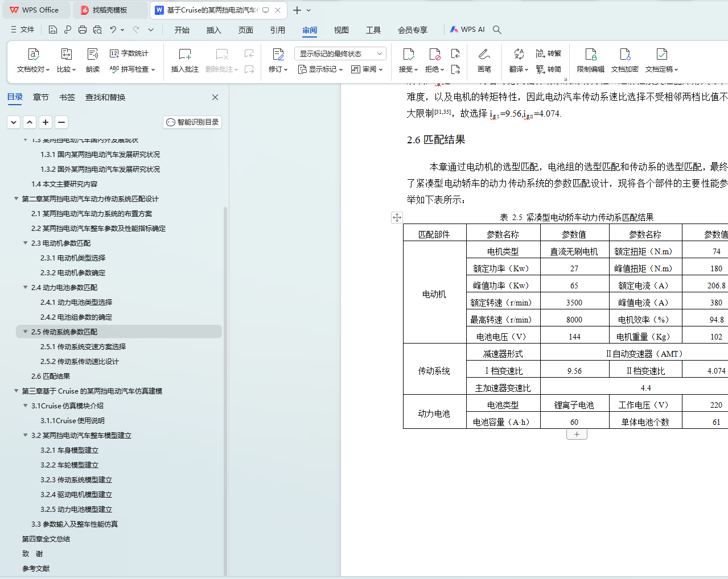The height and width of the screenshot is (579, 728).
Task: Click the 比较 compare documents icon
Action: pos(66,54)
